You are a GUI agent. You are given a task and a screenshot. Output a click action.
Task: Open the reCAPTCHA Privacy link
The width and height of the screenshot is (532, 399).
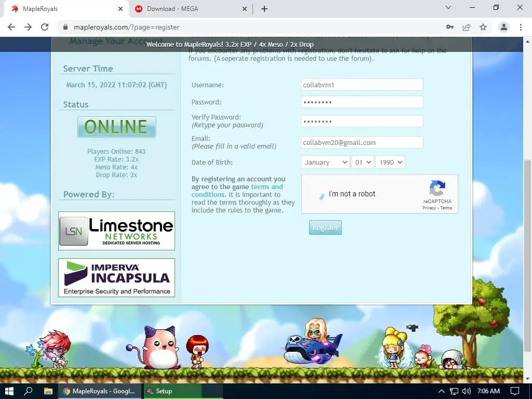pyautogui.click(x=429, y=208)
